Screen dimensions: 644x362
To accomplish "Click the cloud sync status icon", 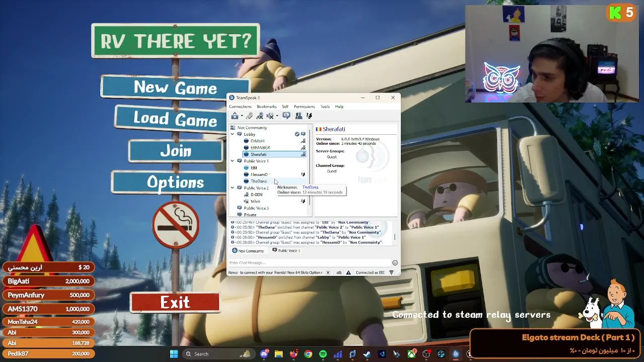I will 339,273.
